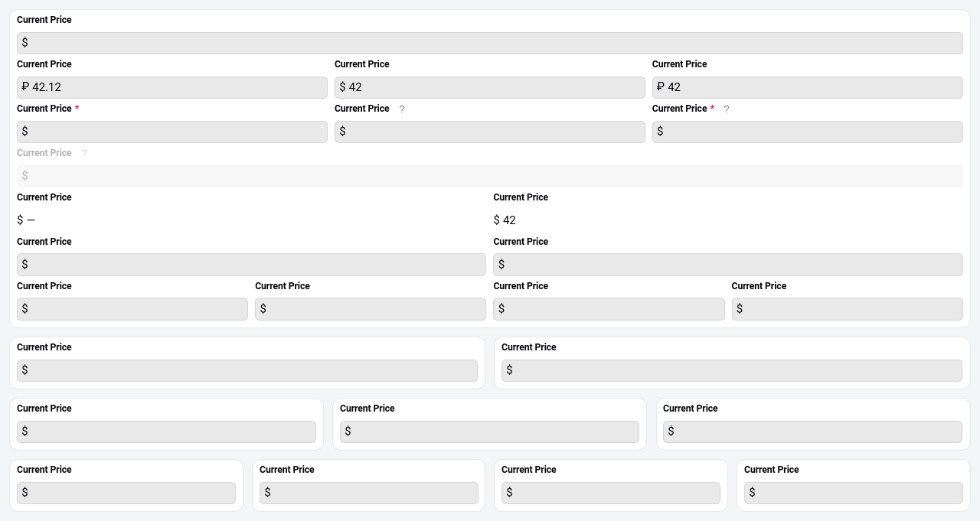
Task: Focus the required Current Price field with help icon
Action: pyautogui.click(x=808, y=132)
